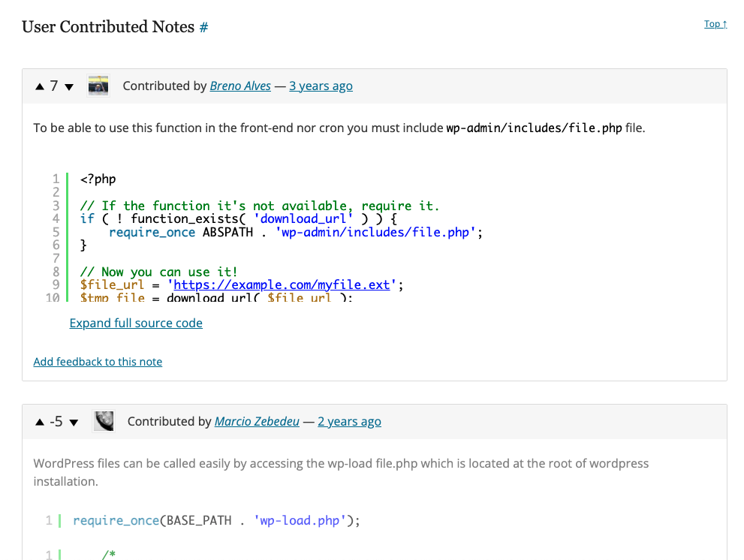Open the '3 years ago' note permalink
This screenshot has height=560, width=744.
[x=321, y=86]
